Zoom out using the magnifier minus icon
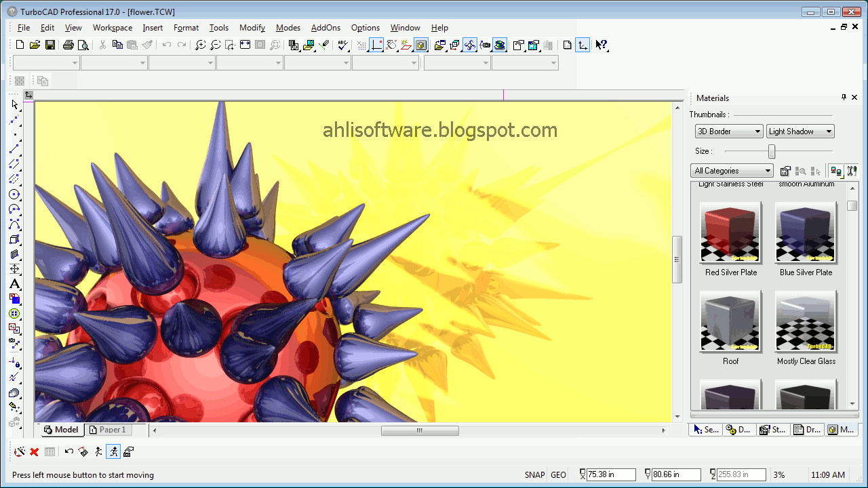 coord(215,45)
